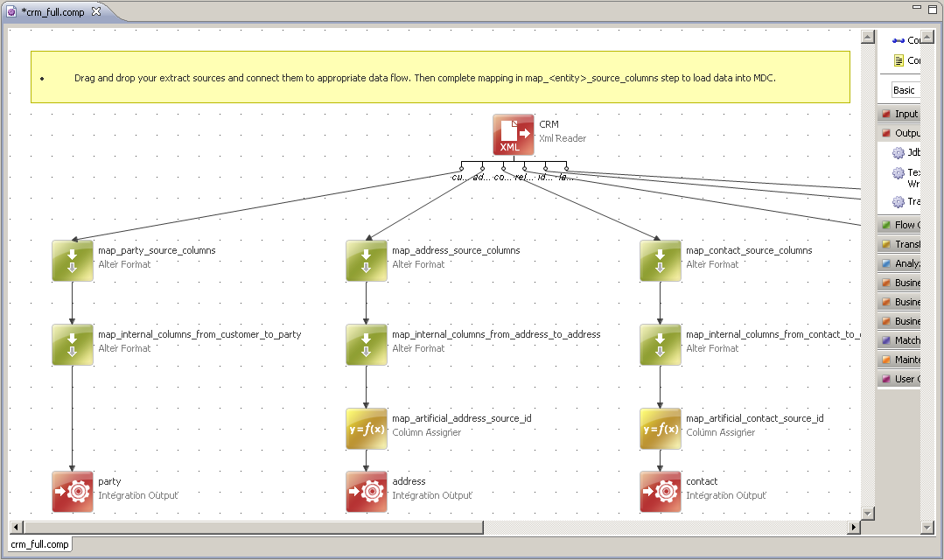
Task: Click the map_artificial_address_source_id Column Assigner icon
Action: tap(366, 429)
